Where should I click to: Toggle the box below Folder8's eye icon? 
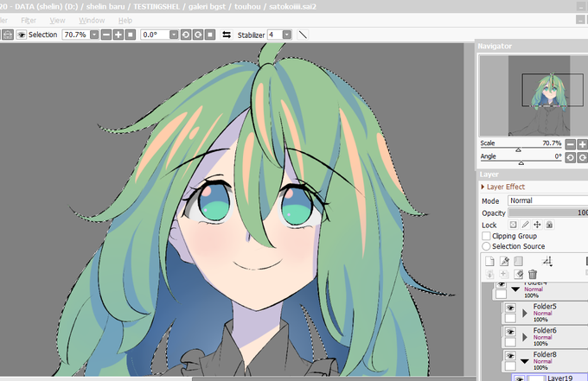point(510,366)
